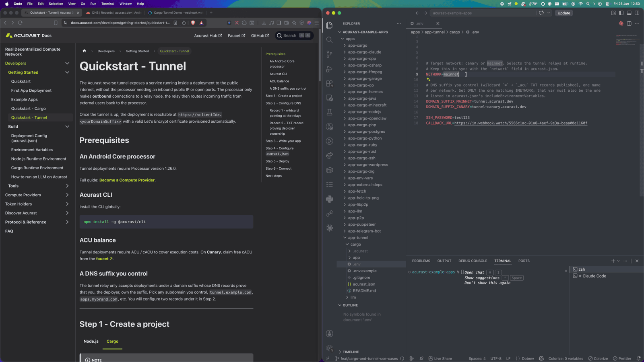644x362 pixels.
Task: Open the Claude Code starburst in activity bar
Action: tap(329, 228)
